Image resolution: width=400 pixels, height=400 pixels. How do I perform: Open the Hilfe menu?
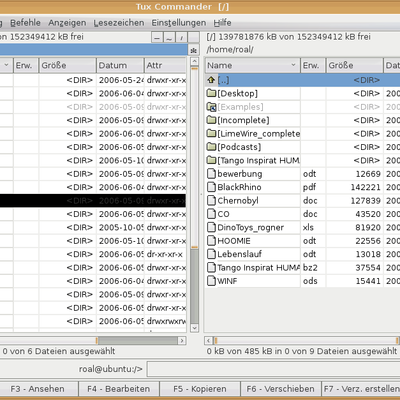222,23
